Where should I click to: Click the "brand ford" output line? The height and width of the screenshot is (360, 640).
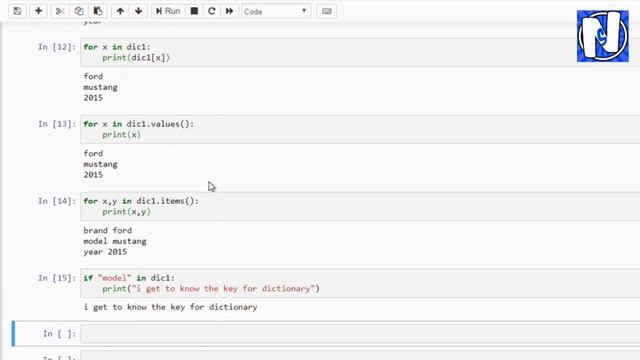108,230
